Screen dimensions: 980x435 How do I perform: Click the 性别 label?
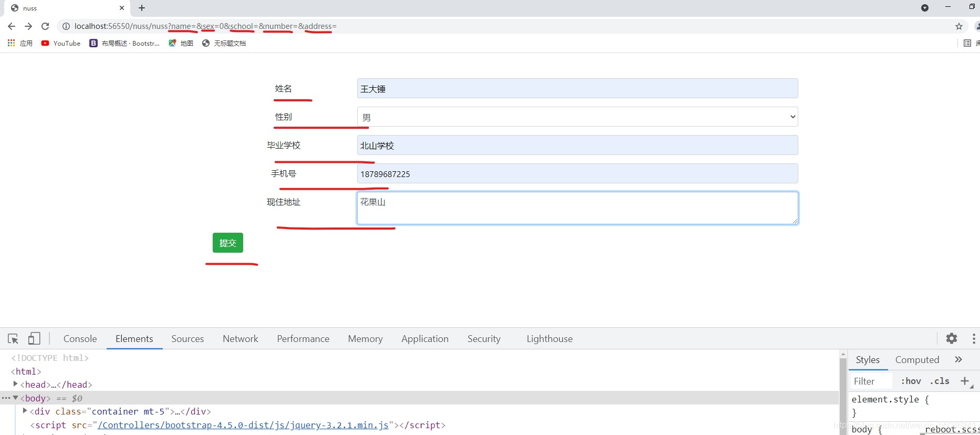tap(284, 117)
